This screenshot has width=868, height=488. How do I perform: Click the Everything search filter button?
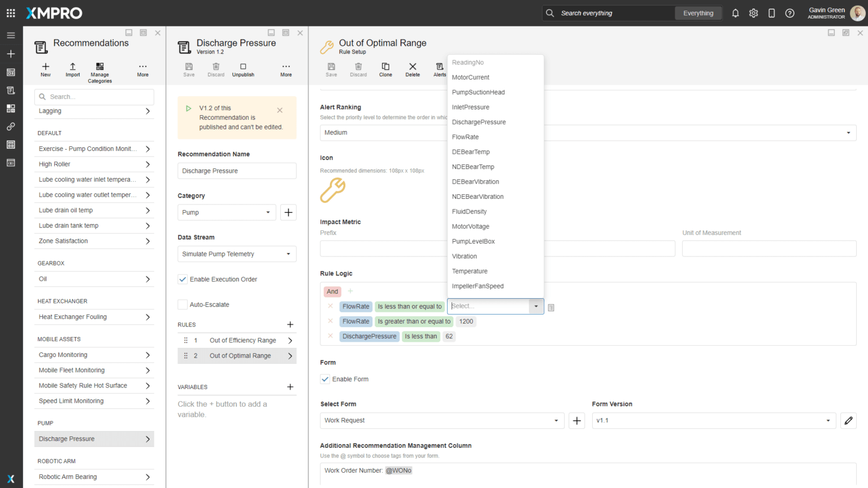698,13
